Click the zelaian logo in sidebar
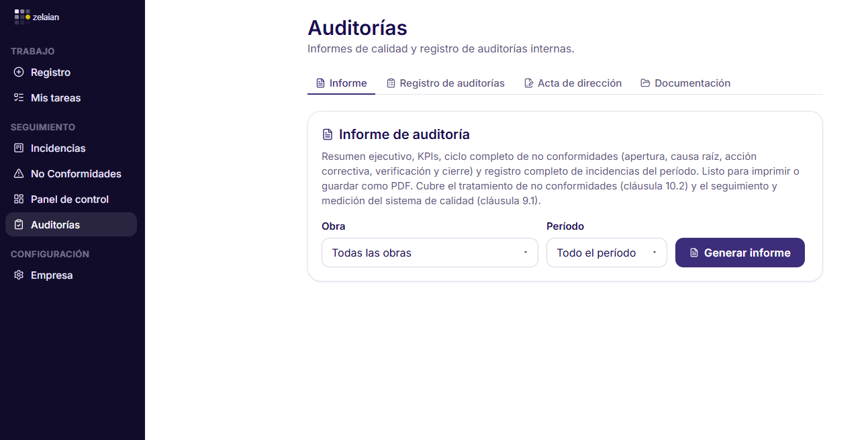868x440 pixels. tap(37, 17)
